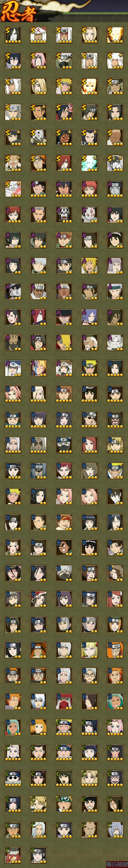Image resolution: width=128 pixels, height=868 pixels.
Task: Choose Hidan's black-and-white skull face portrait
Action: (x=64, y=215)
